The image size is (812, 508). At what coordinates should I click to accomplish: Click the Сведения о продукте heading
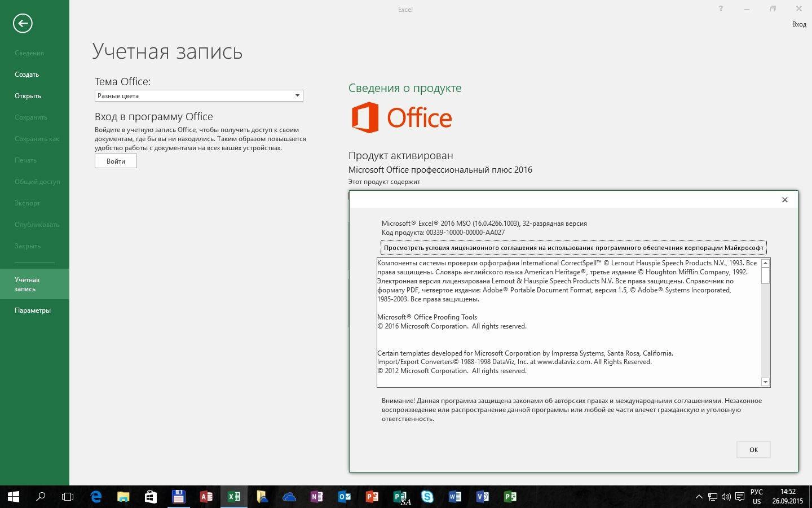[x=405, y=88]
